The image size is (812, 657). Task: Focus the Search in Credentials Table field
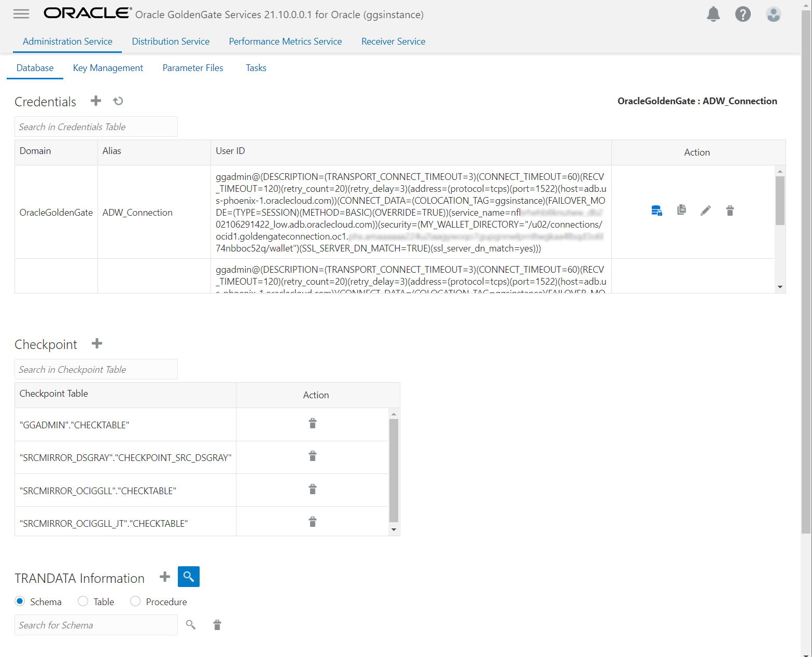96,127
